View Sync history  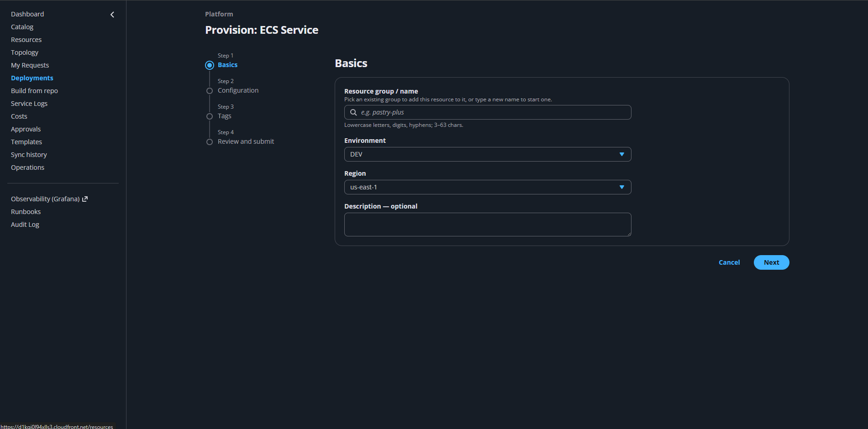coord(29,155)
